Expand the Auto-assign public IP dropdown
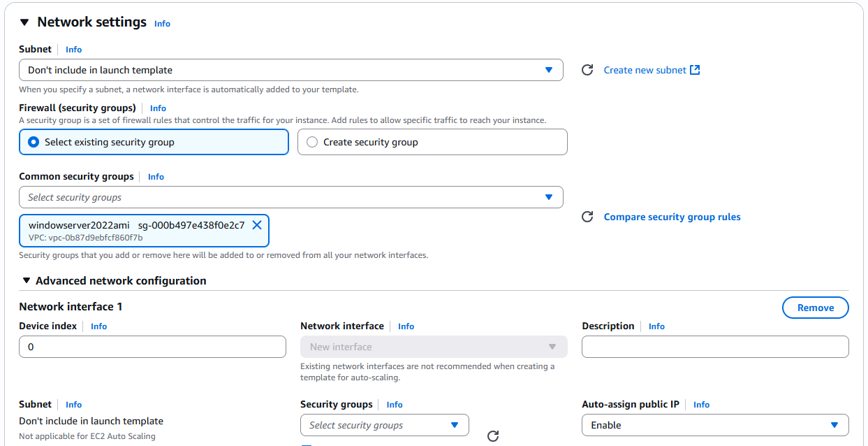868x446 pixels. tap(714, 425)
